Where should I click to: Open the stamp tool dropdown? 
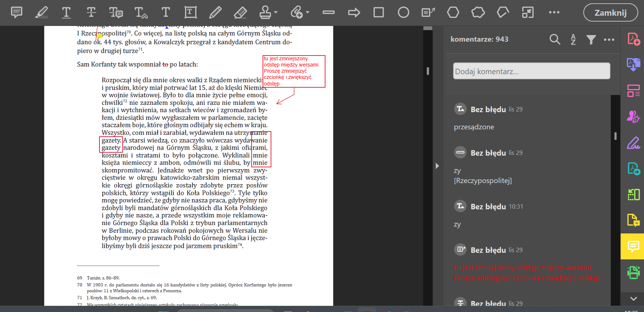tap(276, 12)
